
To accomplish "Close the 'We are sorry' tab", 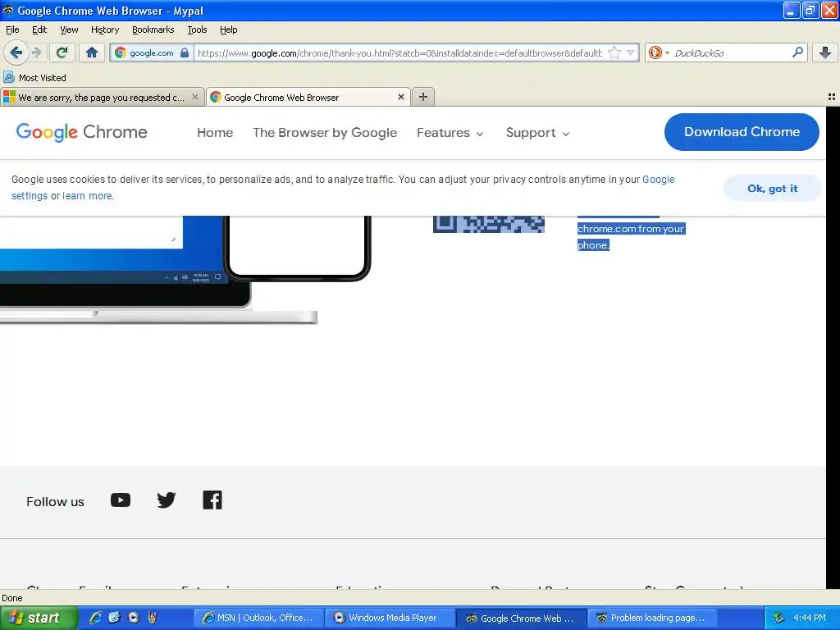I will pos(195,97).
